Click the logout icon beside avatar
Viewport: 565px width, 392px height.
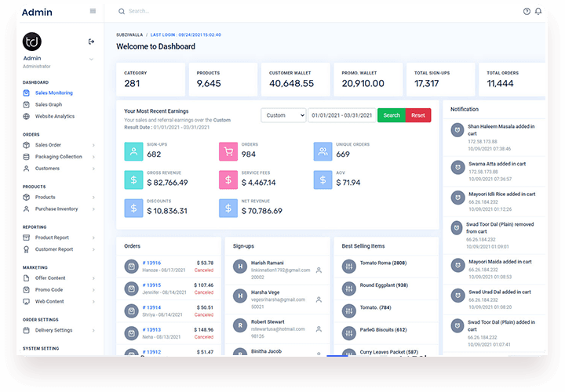[91, 42]
